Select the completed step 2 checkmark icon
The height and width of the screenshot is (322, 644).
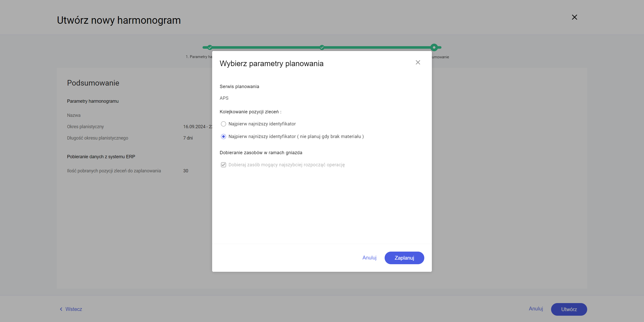[x=322, y=47]
